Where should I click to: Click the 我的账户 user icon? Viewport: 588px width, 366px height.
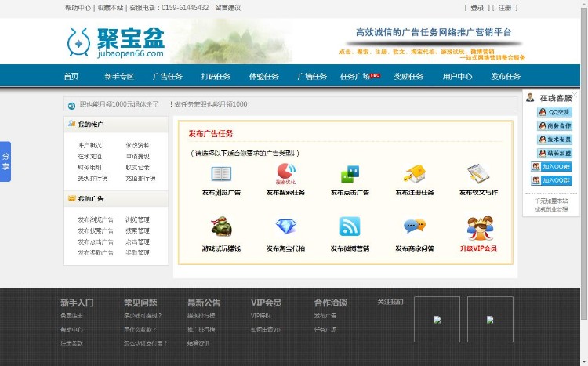[71, 123]
